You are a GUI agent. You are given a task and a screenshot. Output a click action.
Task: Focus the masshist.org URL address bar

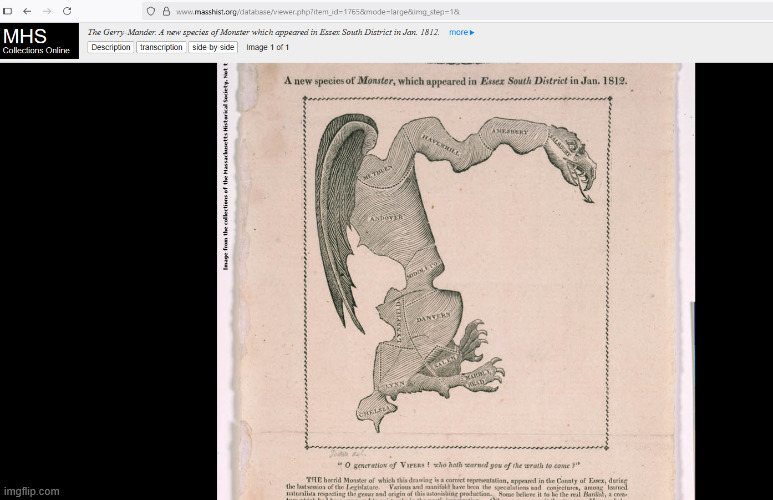point(458,11)
